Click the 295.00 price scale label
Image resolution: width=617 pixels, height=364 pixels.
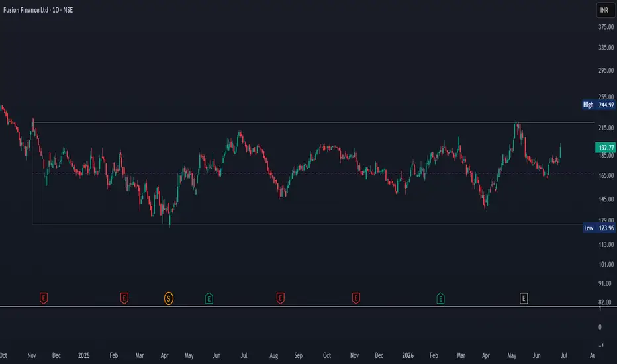pos(606,70)
